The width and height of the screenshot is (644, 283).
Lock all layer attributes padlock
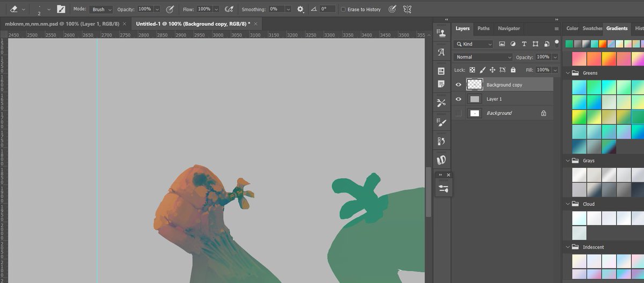[x=513, y=70]
